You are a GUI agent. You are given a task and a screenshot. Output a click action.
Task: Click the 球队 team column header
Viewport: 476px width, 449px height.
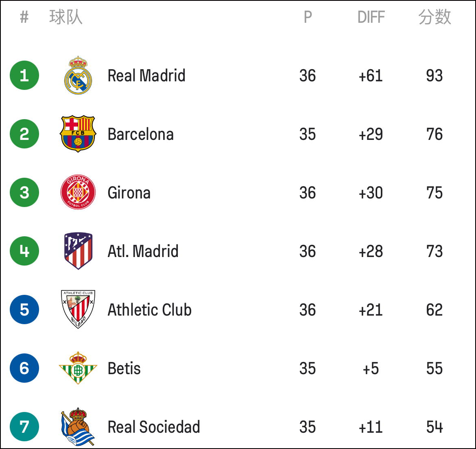(66, 17)
